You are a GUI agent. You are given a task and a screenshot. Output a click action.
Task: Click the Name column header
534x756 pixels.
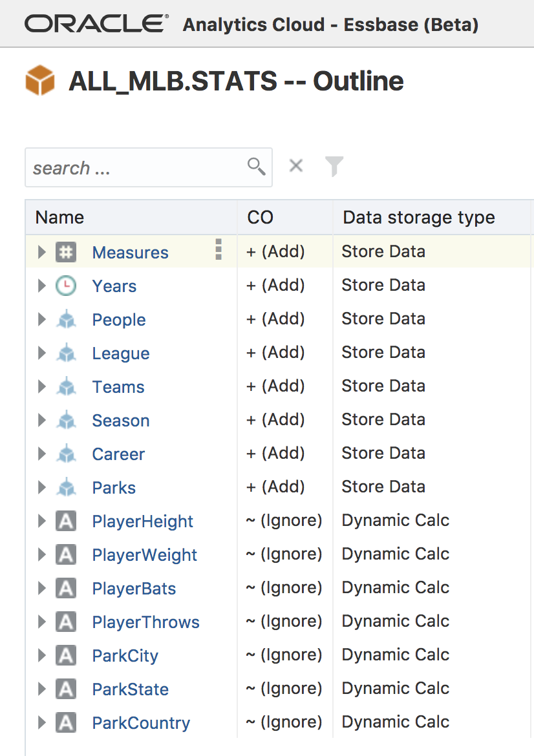point(60,217)
